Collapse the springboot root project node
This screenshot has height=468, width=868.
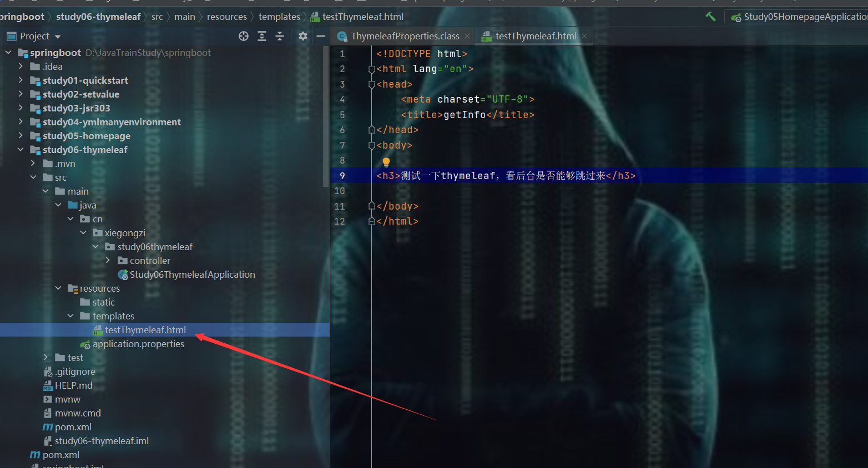(8, 53)
